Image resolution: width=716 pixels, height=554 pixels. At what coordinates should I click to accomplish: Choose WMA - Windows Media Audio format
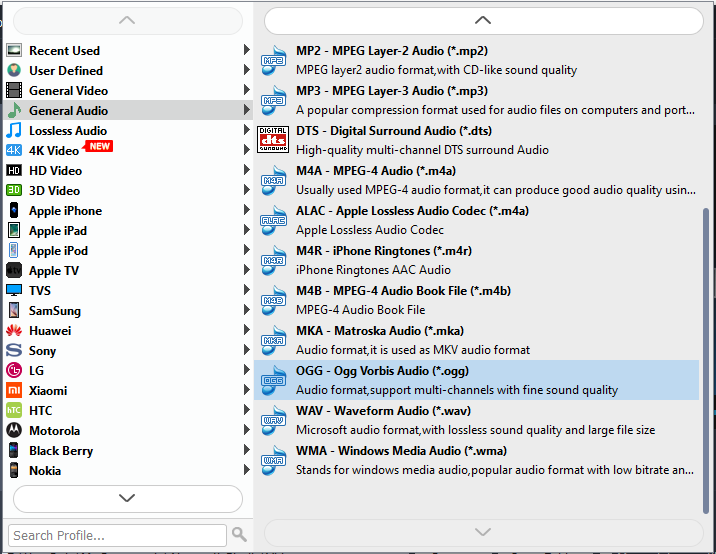coord(476,460)
